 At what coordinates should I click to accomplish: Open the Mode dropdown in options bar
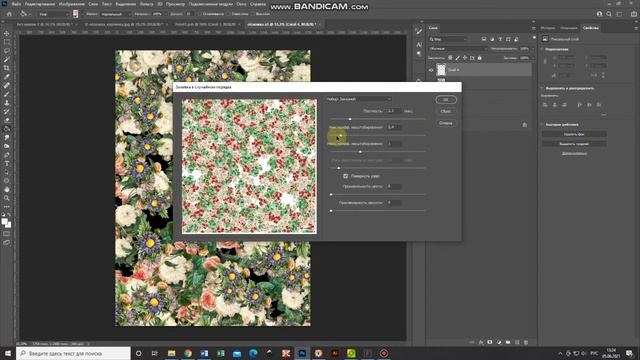click(116, 14)
